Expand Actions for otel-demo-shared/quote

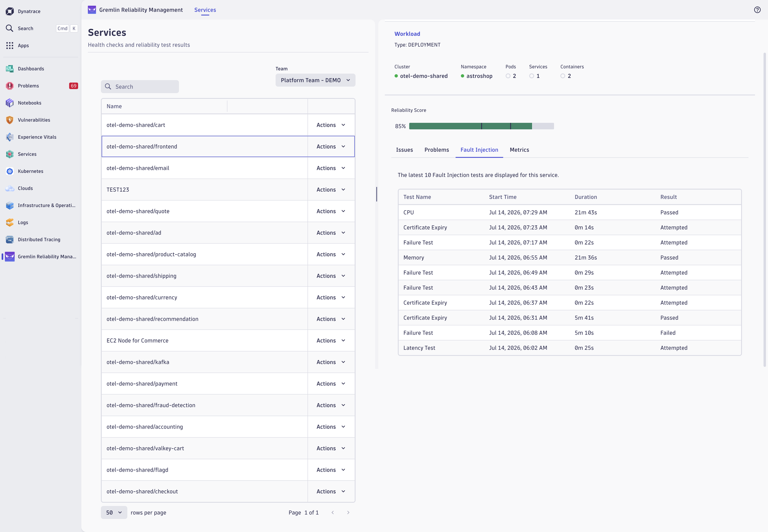point(331,211)
